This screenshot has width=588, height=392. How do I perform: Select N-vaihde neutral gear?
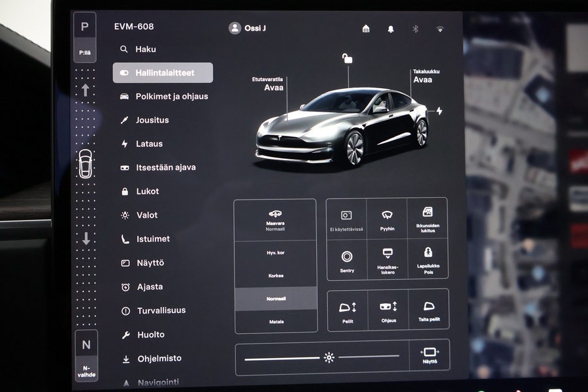(86, 355)
